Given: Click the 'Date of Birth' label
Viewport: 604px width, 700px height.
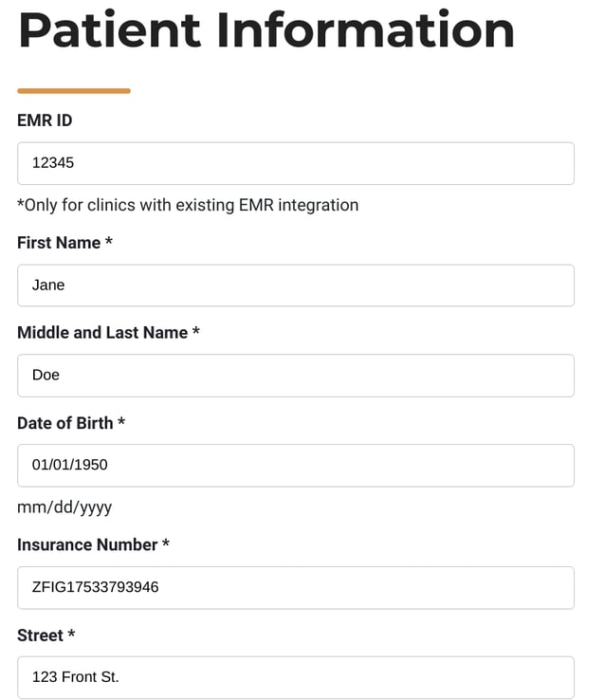Looking at the screenshot, I should [x=65, y=423].
